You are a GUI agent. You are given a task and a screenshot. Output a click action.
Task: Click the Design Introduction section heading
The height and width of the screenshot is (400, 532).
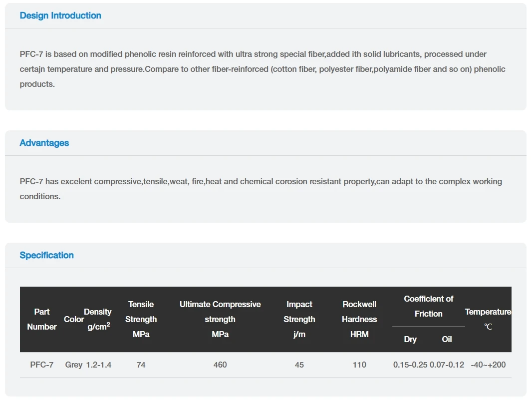[60, 15]
